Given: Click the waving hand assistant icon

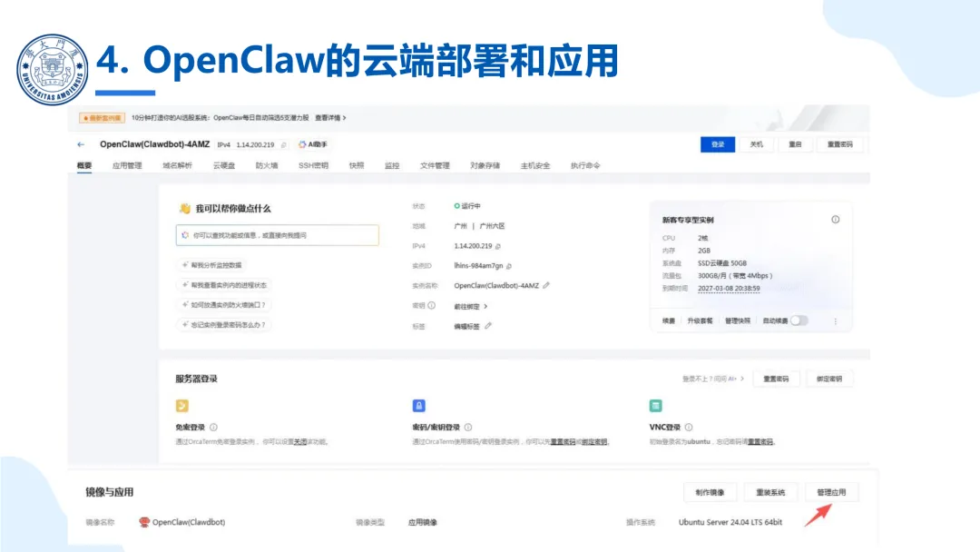Looking at the screenshot, I should 184,208.
